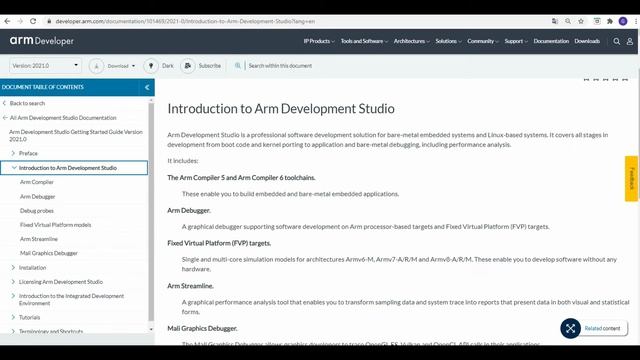The width and height of the screenshot is (640, 360).
Task: Click the Back to search link
Action: point(27,103)
